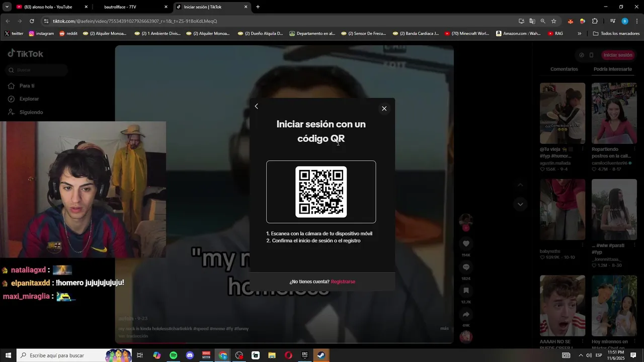The width and height of the screenshot is (644, 362).
Task: Open the tab search dropdown arrow
Action: (7, 7)
